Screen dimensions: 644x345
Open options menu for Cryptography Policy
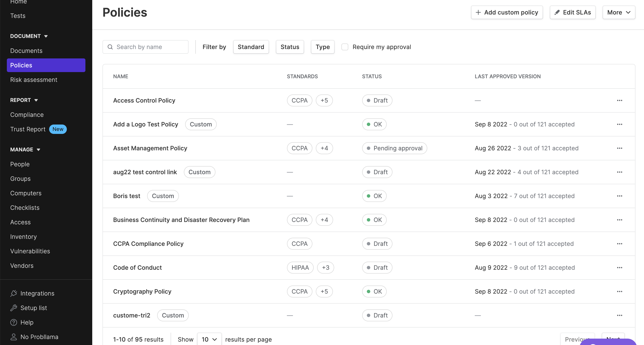tap(619, 291)
